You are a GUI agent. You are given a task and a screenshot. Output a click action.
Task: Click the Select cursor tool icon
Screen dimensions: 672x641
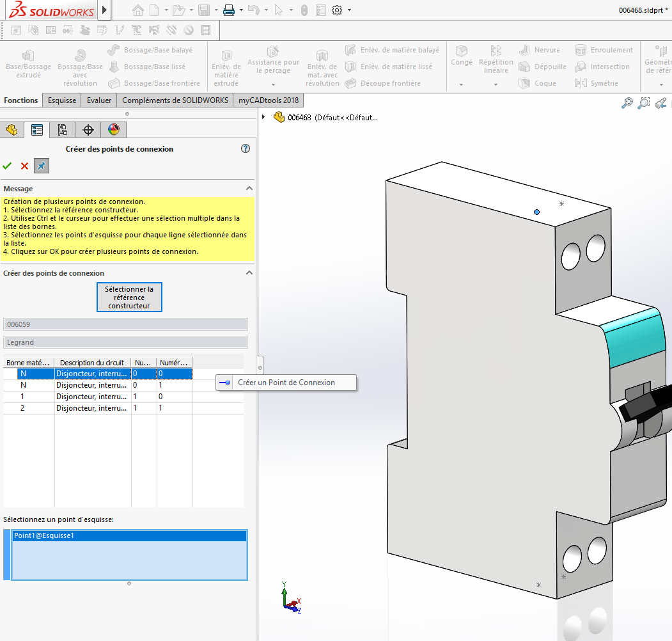pyautogui.click(x=279, y=10)
